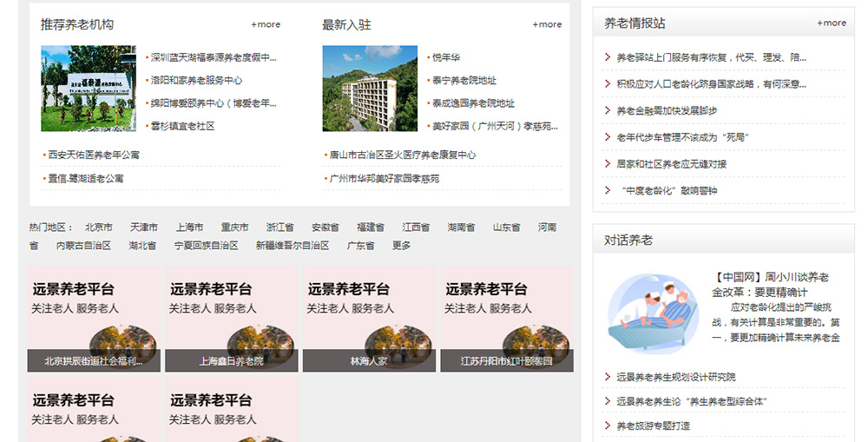The image size is (868, 442).
Task: Read news 老年代步车管理不该成为"死局"
Action: (x=682, y=137)
